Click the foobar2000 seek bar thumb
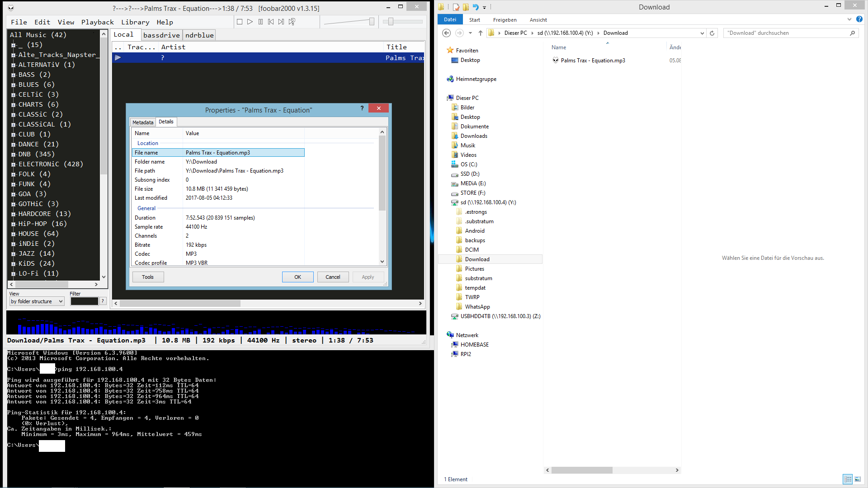The width and height of the screenshot is (868, 488). [x=391, y=22]
